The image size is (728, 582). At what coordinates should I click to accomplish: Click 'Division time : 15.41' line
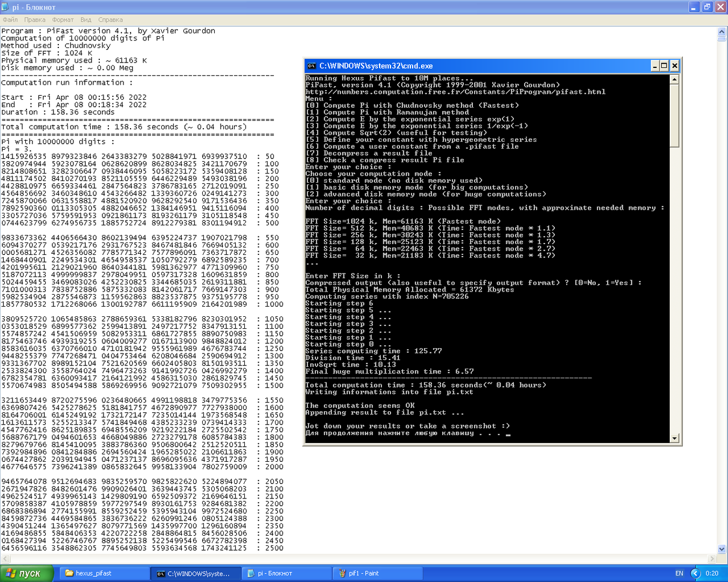tap(353, 358)
